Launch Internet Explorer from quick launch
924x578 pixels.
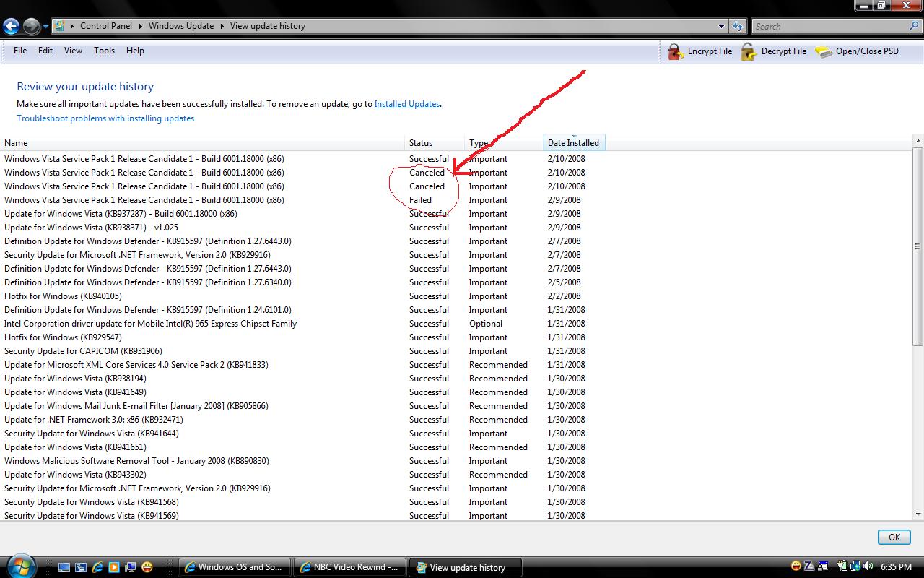[97, 567]
